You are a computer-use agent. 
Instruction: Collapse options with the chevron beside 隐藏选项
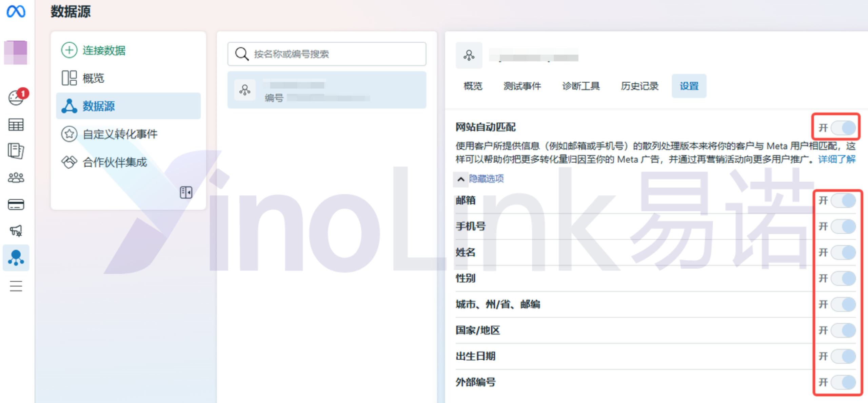(461, 179)
